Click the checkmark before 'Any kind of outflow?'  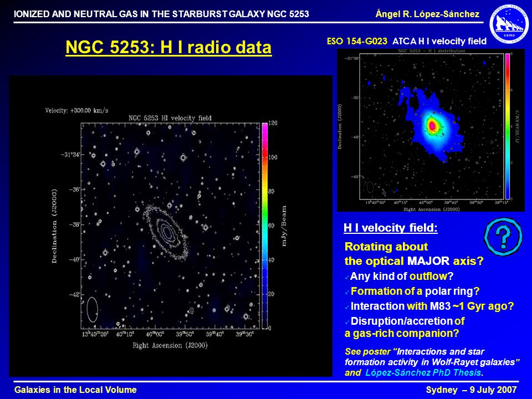click(x=347, y=278)
